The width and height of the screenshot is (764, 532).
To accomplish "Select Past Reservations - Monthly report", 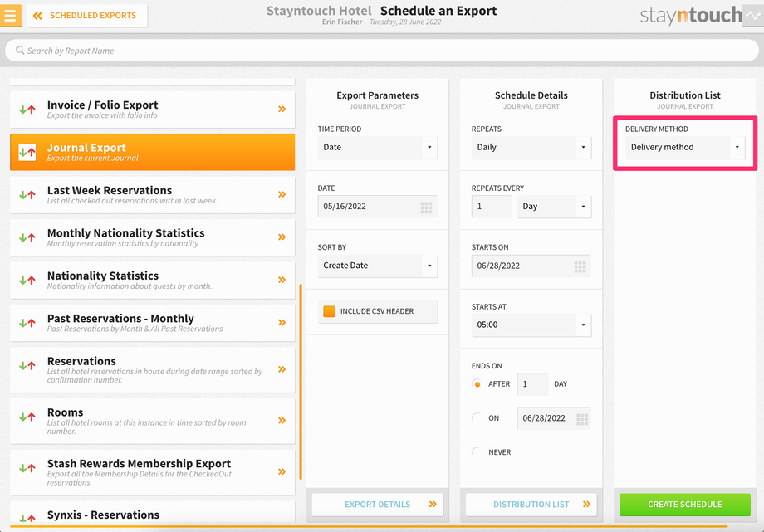I will point(153,323).
